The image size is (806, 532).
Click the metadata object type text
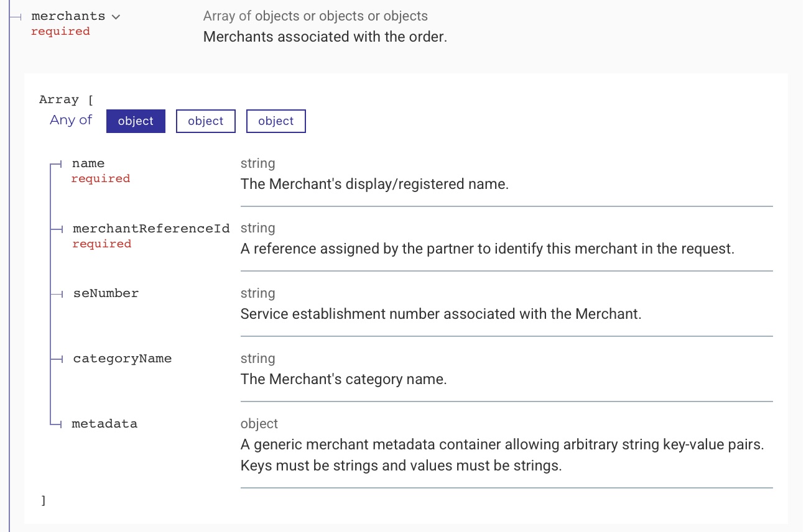coord(259,424)
